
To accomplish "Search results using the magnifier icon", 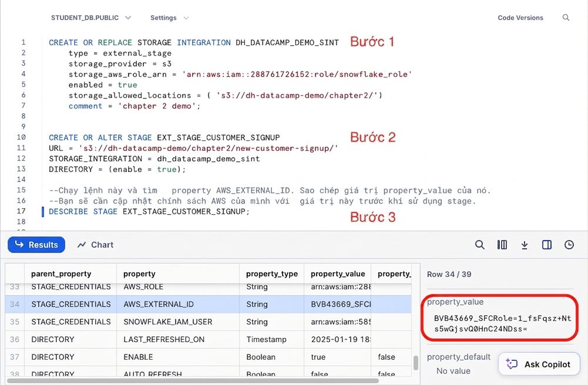I will [480, 245].
